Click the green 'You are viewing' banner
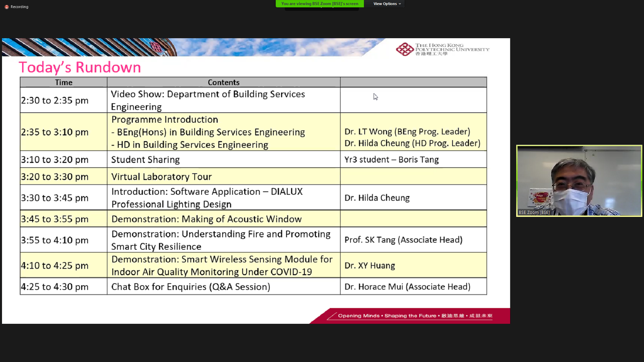The image size is (644, 362). (x=319, y=4)
